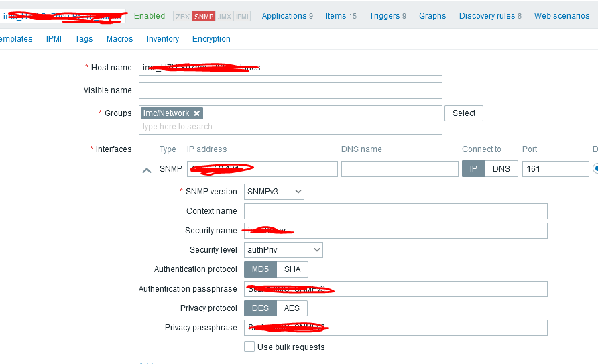Select the default interface radio button

595,168
